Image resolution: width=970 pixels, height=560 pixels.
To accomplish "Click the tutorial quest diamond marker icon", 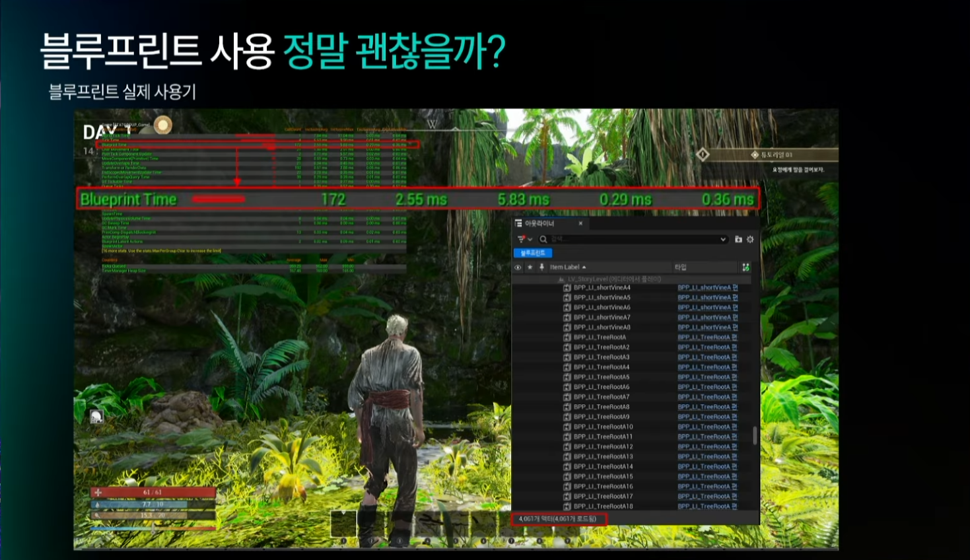I will point(703,155).
